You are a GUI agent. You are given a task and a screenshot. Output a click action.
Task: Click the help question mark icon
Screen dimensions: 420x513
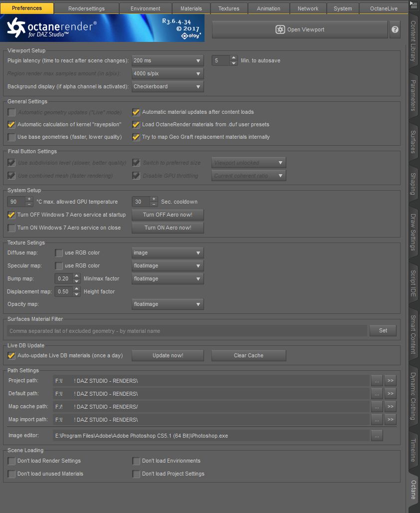[395, 29]
